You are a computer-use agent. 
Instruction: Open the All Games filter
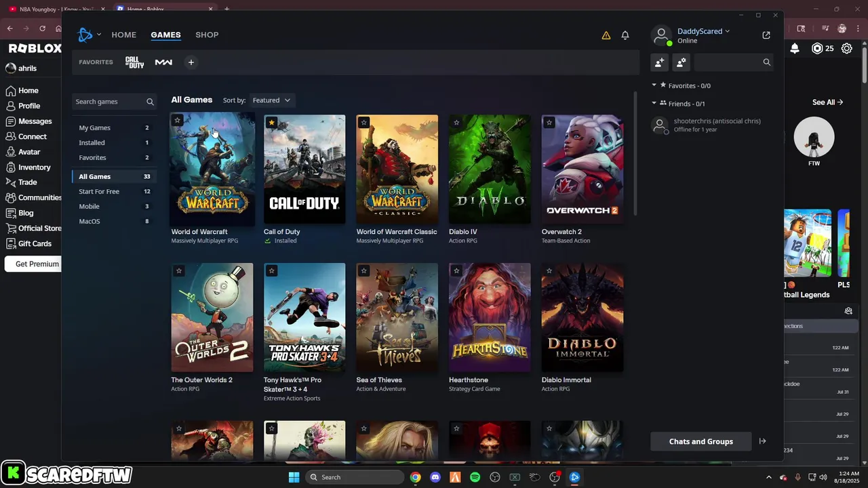point(114,176)
